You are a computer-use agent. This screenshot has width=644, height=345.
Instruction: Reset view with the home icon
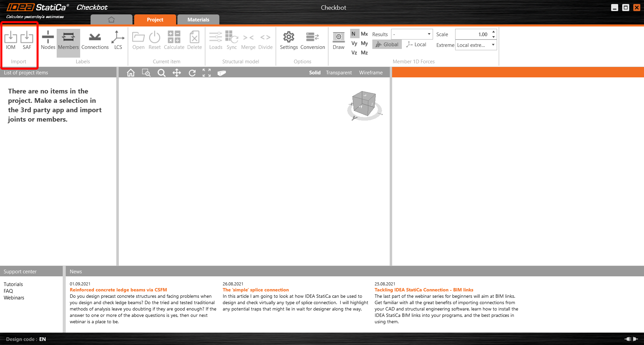pos(131,73)
